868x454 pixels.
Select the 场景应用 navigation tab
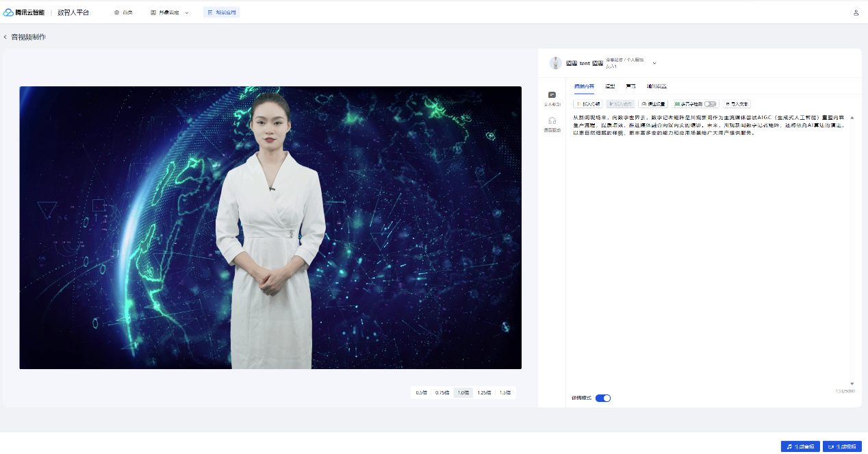point(222,12)
